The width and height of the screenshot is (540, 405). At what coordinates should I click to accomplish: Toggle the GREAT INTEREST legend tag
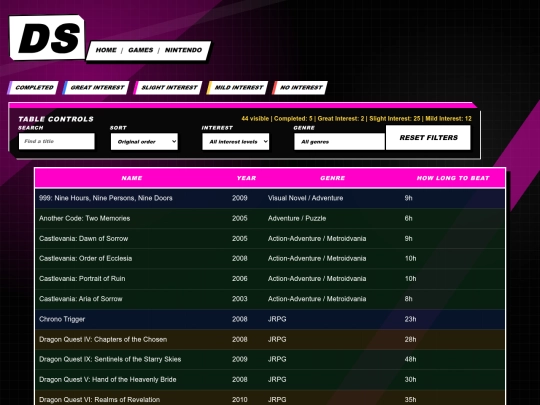click(96, 87)
